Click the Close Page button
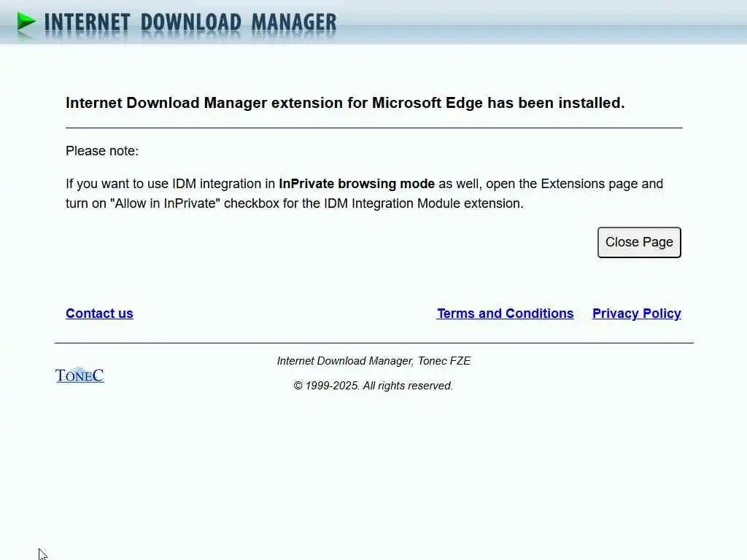Viewport: 747px width, 560px height. click(x=639, y=242)
